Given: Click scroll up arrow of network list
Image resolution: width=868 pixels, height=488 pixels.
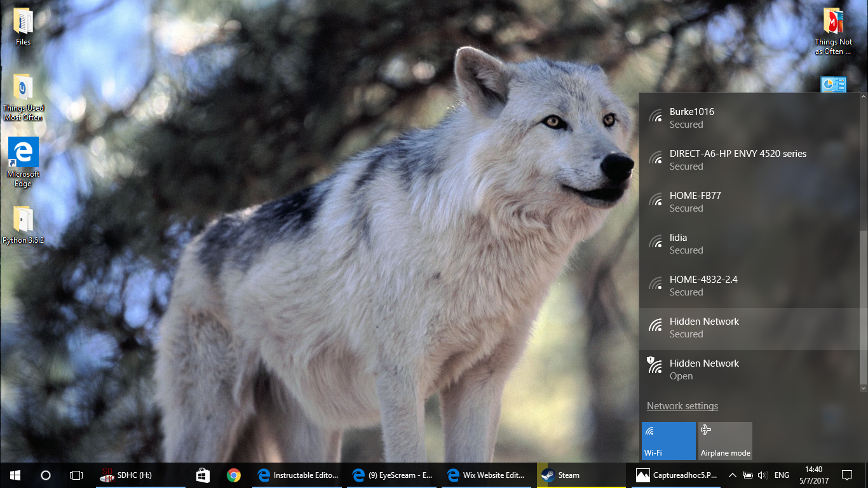Looking at the screenshot, I should click(x=863, y=97).
